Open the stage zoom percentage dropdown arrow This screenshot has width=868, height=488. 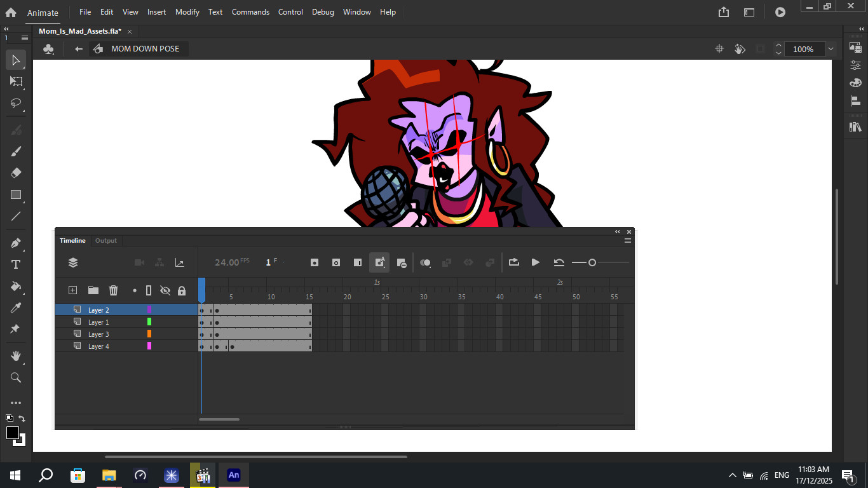click(x=831, y=49)
